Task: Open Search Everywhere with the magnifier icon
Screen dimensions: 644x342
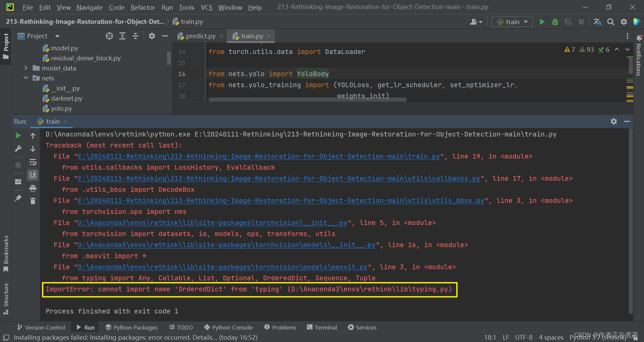Action: [x=610, y=21]
